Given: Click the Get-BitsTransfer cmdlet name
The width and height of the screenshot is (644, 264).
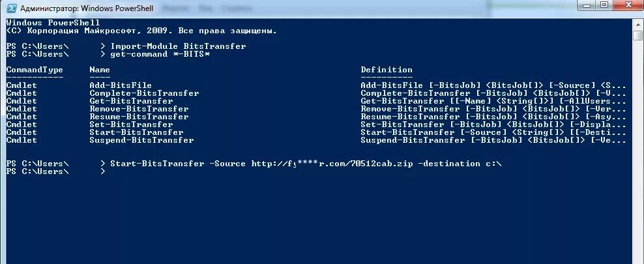Looking at the screenshot, I should click(x=132, y=102).
